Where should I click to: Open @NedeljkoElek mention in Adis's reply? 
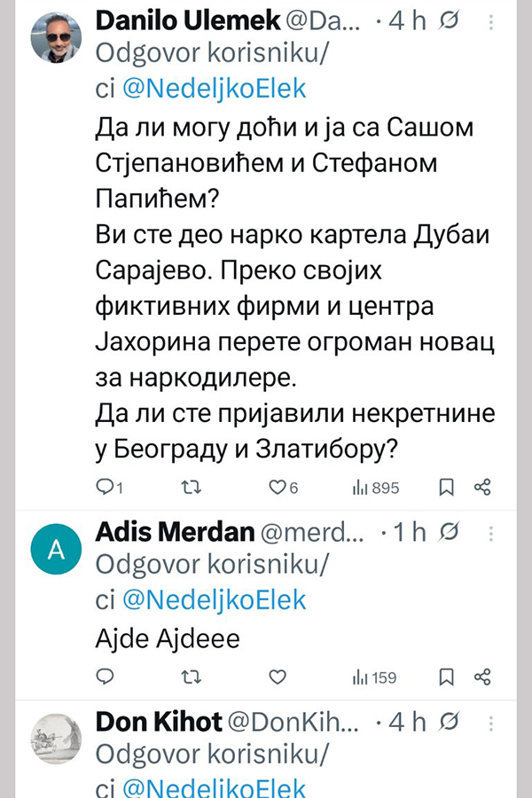212,599
